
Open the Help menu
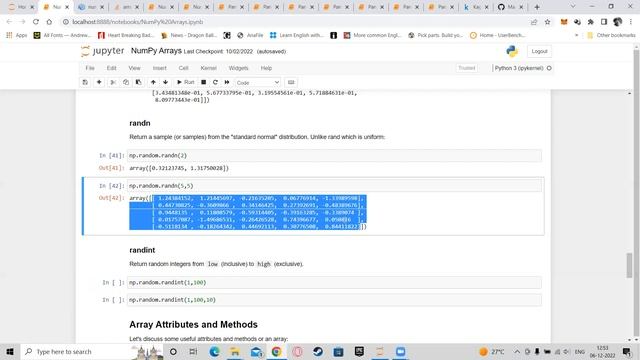click(266, 68)
